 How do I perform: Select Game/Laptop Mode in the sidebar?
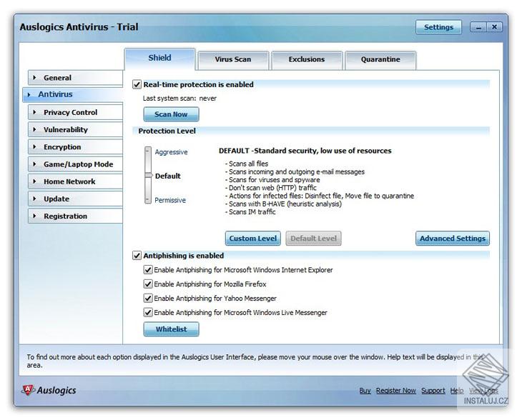[76, 164]
